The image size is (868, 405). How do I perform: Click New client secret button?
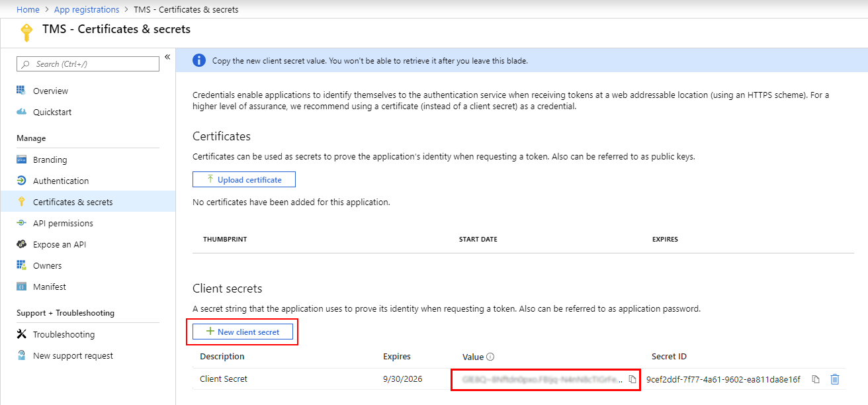pos(243,332)
